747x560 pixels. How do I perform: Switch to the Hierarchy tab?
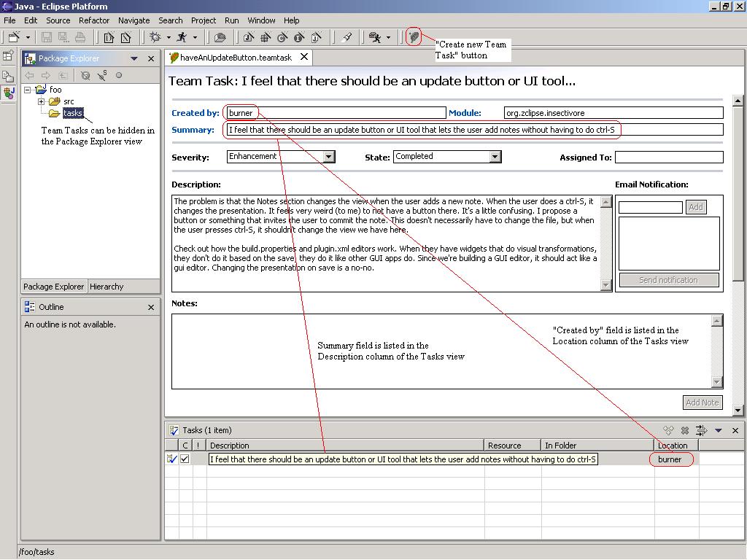pos(107,287)
